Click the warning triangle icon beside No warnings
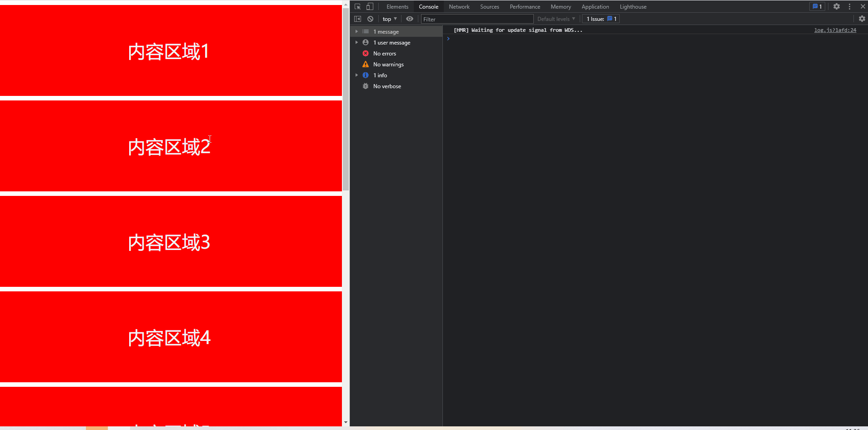 pyautogui.click(x=366, y=64)
